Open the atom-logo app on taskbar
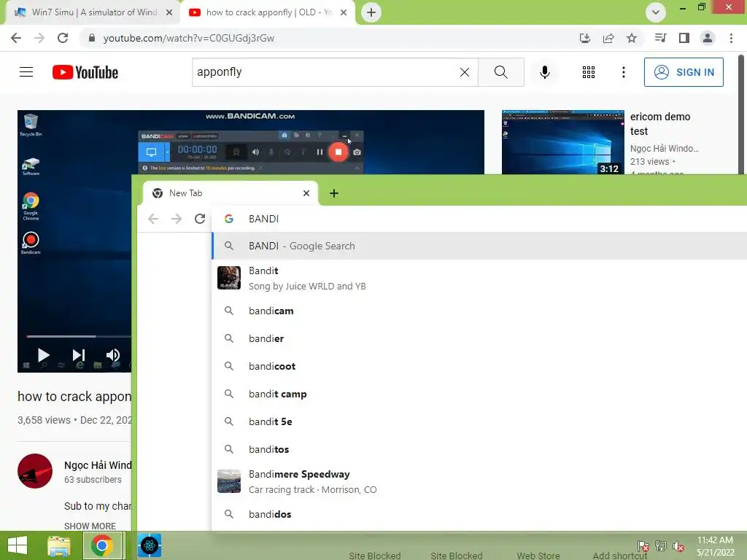 pyautogui.click(x=150, y=545)
